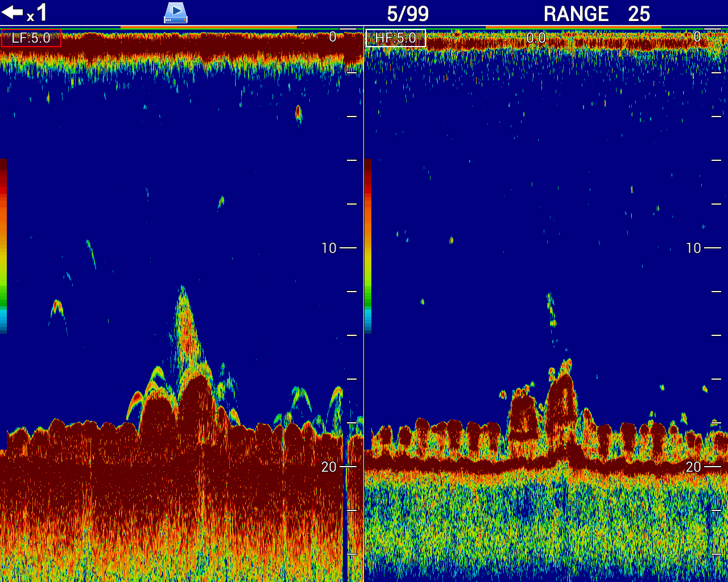Viewport: 728px width, 582px height.
Task: Click the 20 depth marker on HF panel
Action: point(693,467)
